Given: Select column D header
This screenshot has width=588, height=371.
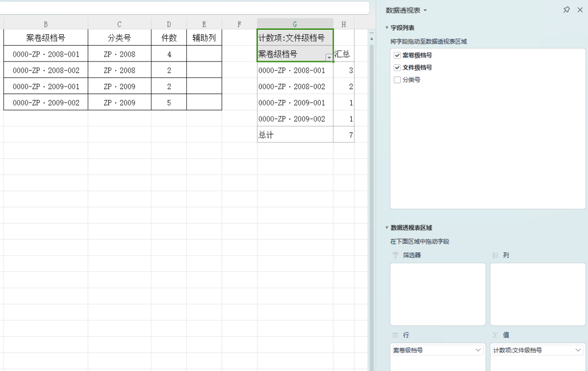Looking at the screenshot, I should coord(169,24).
